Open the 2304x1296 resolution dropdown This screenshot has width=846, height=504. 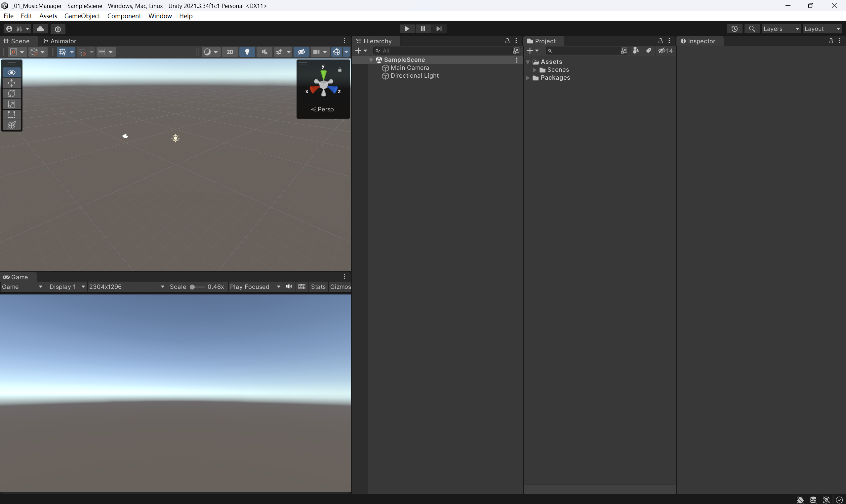126,287
